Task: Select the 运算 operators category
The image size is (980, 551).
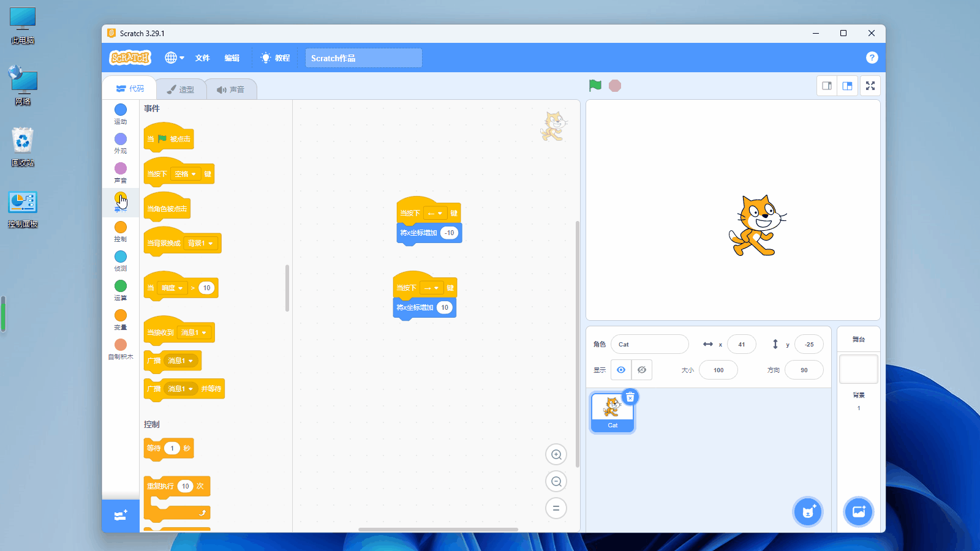Action: coord(121,290)
